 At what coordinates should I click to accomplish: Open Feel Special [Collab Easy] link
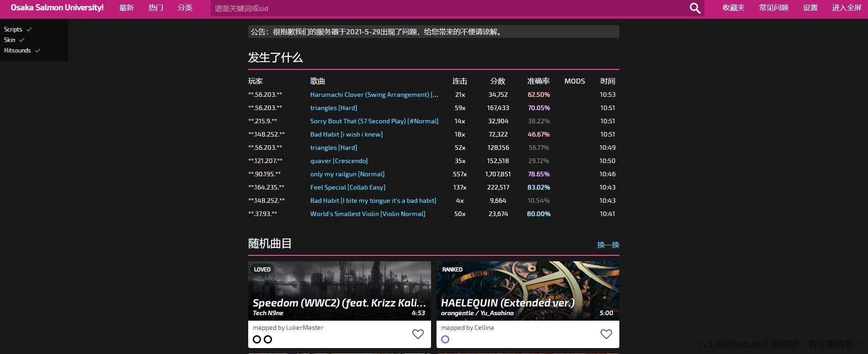point(347,187)
